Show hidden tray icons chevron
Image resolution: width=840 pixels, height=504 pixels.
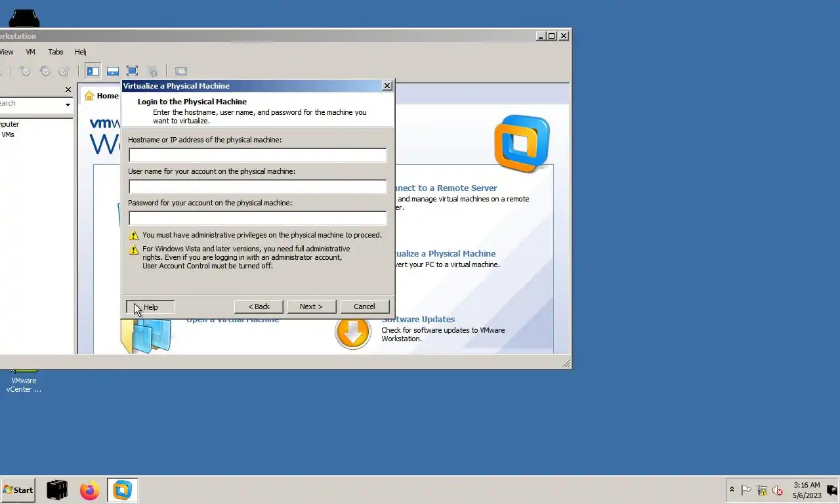pos(732,490)
